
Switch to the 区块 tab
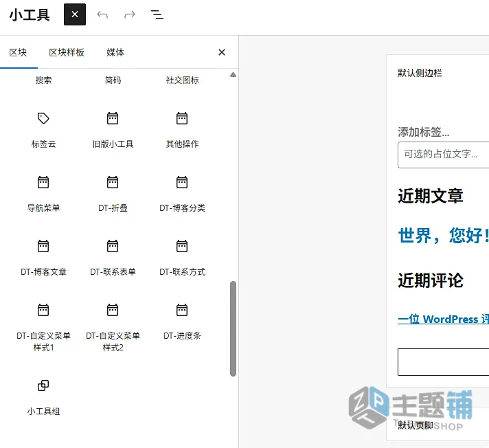(x=18, y=52)
